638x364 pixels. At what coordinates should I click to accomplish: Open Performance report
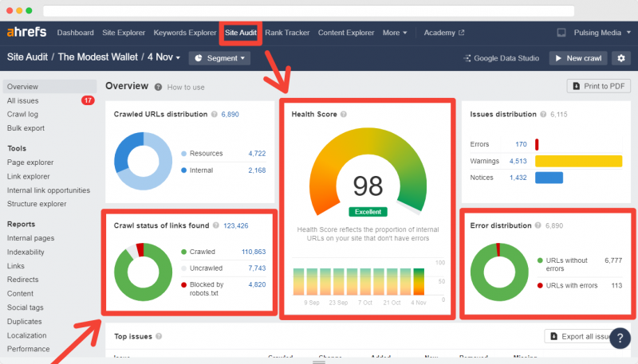click(28, 349)
